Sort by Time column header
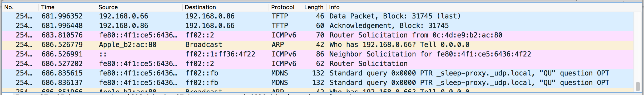 [x=68, y=7]
